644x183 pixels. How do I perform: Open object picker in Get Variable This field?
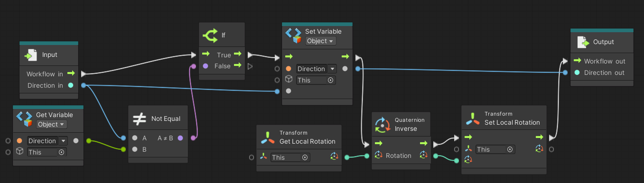tap(61, 152)
